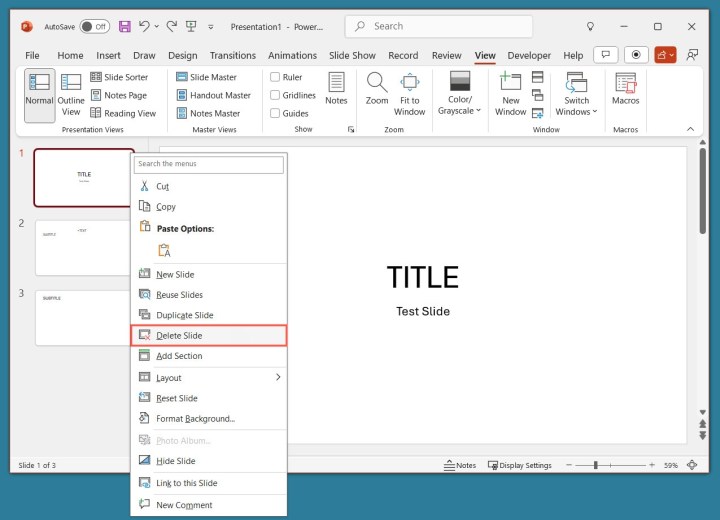The height and width of the screenshot is (520, 720).
Task: Open the Share button dropdown
Action: (665, 55)
